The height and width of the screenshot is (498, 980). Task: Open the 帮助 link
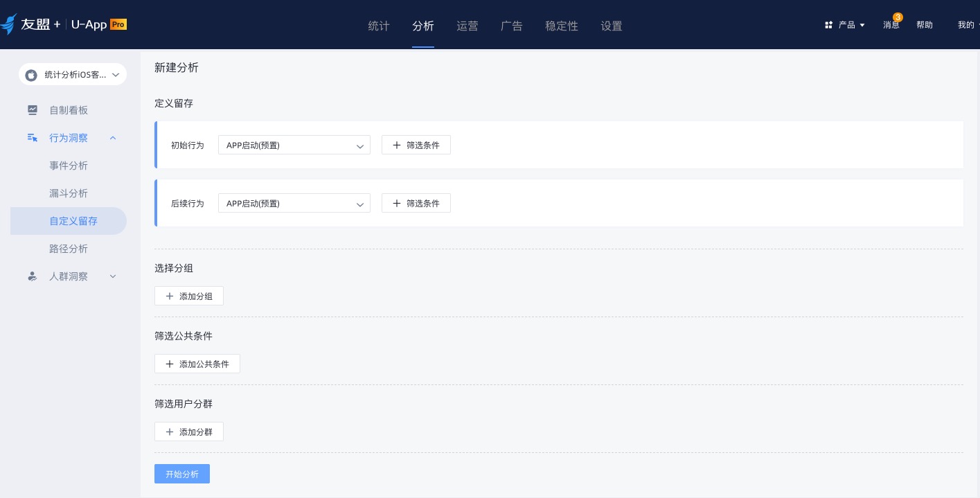[x=925, y=25]
